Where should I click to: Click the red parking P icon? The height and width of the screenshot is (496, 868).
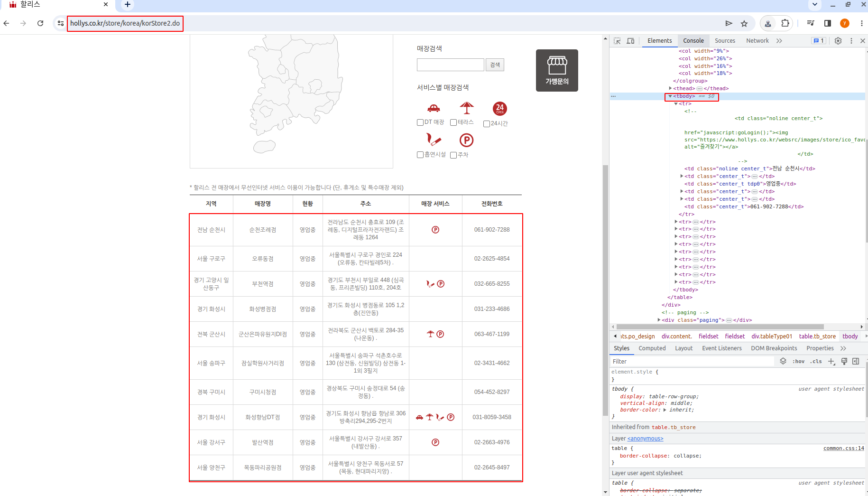tap(467, 140)
